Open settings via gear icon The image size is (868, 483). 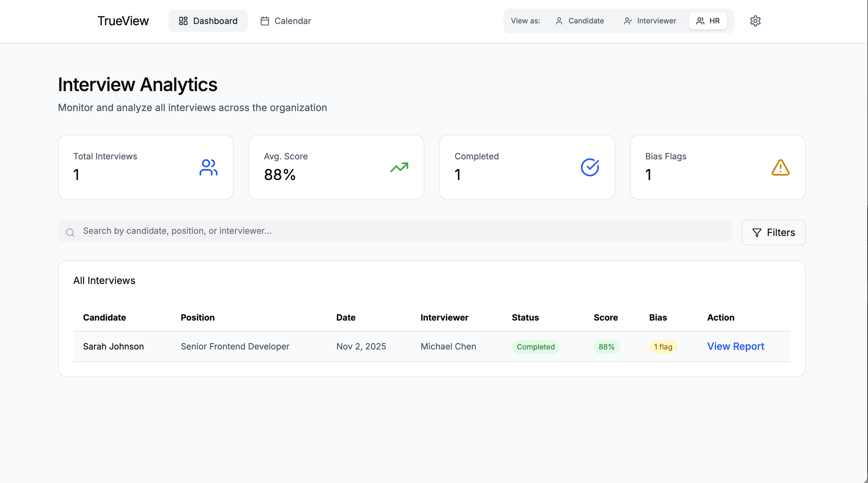(755, 21)
